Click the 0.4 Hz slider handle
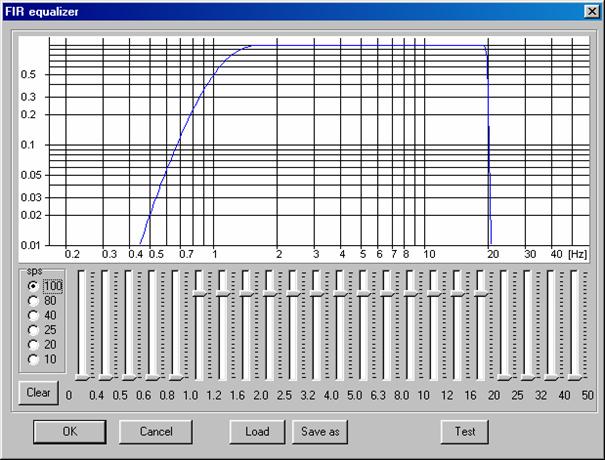 [x=106, y=377]
